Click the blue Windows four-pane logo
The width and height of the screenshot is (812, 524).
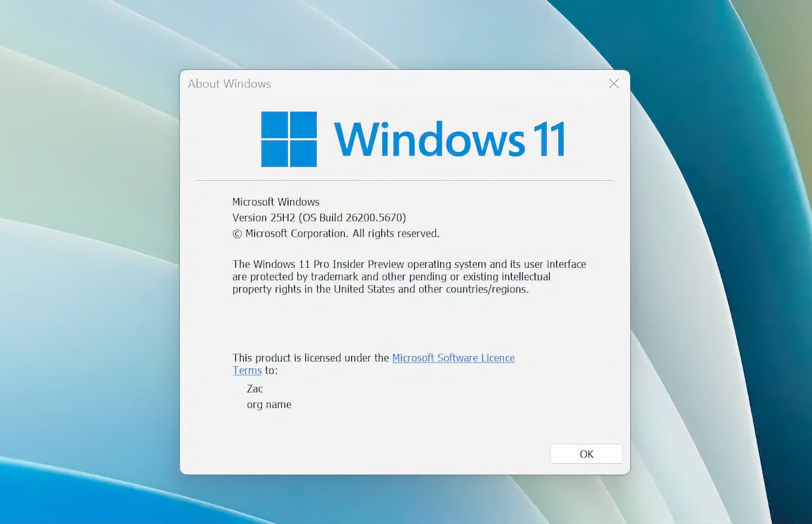(289, 139)
